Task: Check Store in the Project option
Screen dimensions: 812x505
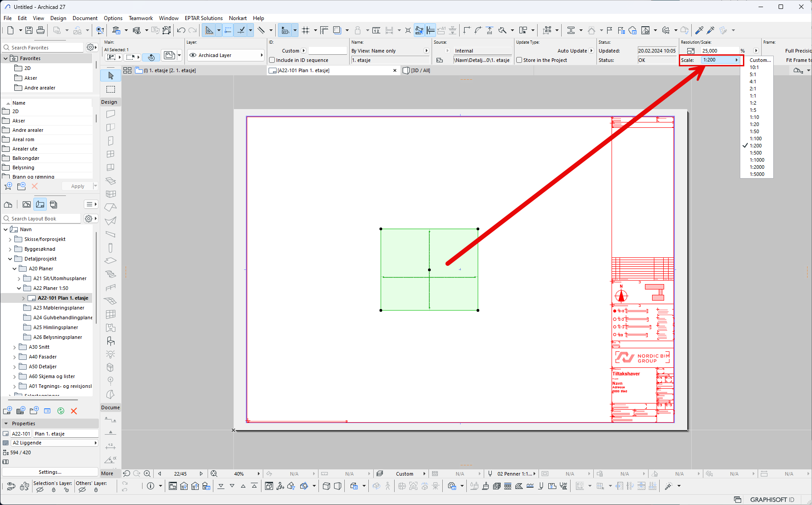Action: pos(519,60)
